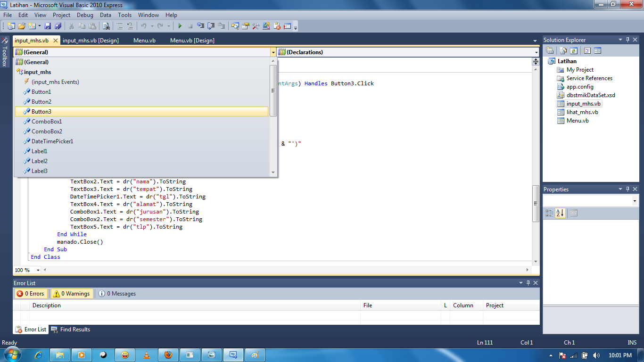Viewport: 644px width, 362px height.
Task: Open the Firefox icon on the taskbar
Action: tap(168, 354)
